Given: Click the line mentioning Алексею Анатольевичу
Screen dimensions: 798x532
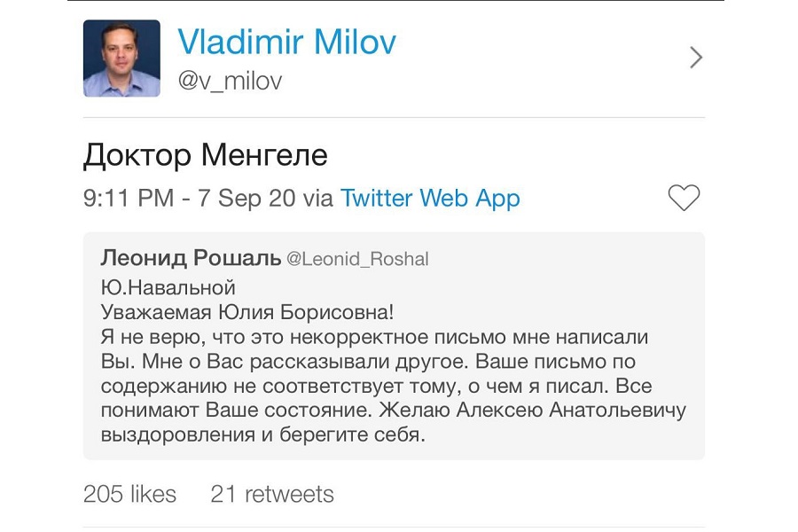Looking at the screenshot, I should tap(394, 411).
